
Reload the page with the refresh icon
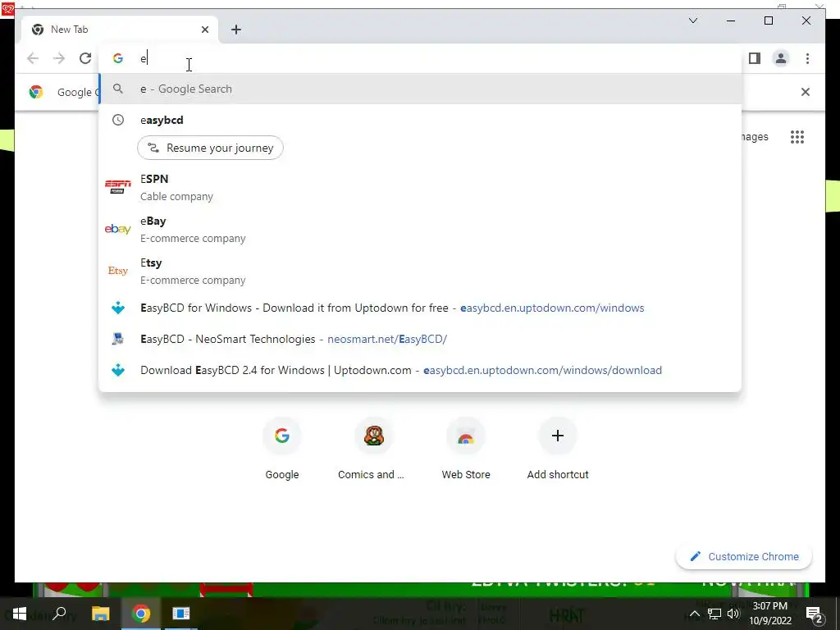(x=85, y=58)
